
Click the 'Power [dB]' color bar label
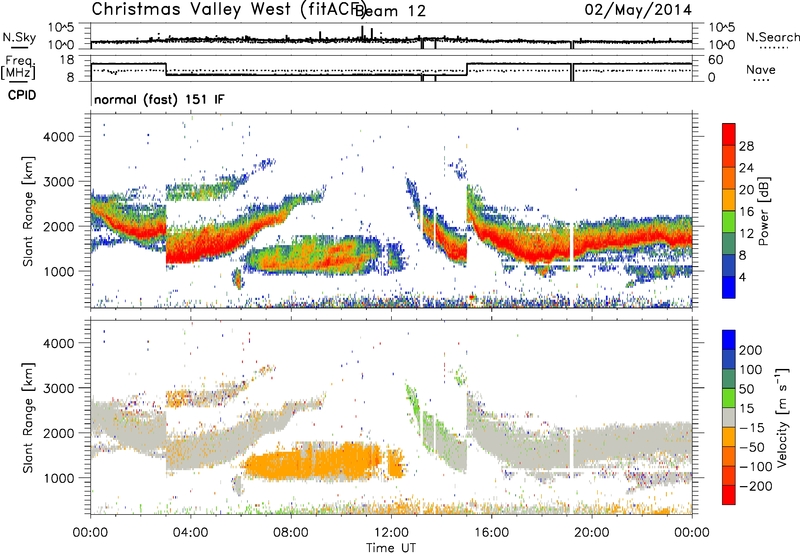(763, 211)
